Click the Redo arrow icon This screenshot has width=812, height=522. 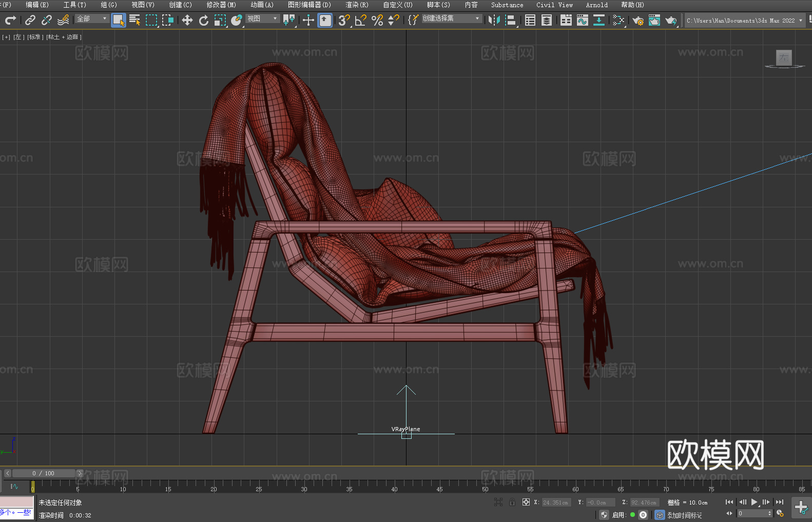pos(10,20)
